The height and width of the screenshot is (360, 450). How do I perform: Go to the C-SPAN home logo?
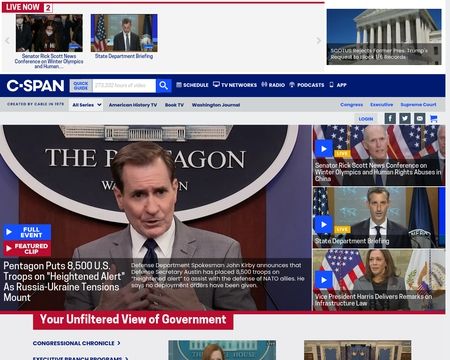[35, 86]
